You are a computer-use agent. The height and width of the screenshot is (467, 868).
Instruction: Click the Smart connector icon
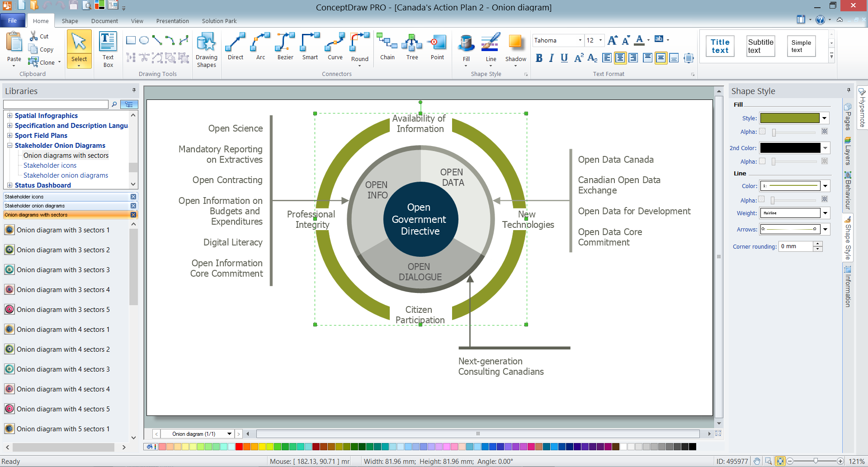click(310, 46)
